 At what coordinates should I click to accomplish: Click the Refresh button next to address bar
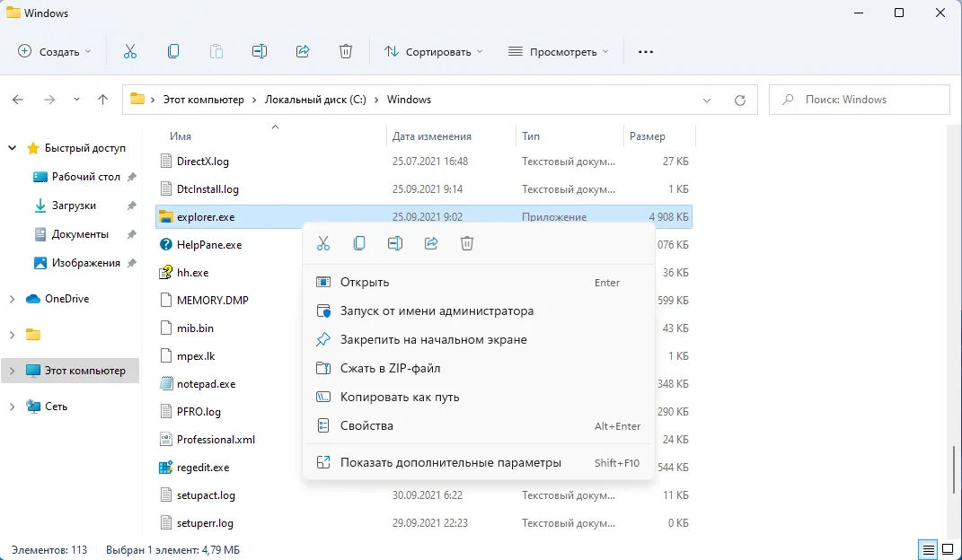pyautogui.click(x=740, y=100)
